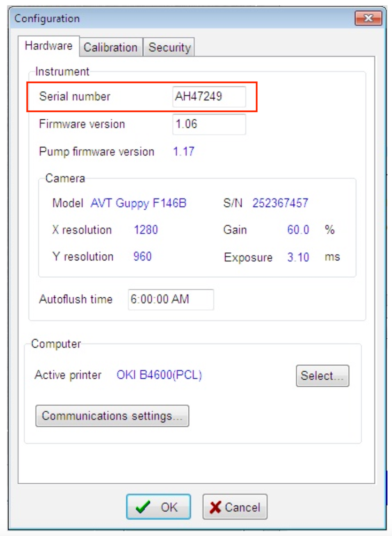
Task: Open the Security tab
Action: pyautogui.click(x=169, y=47)
